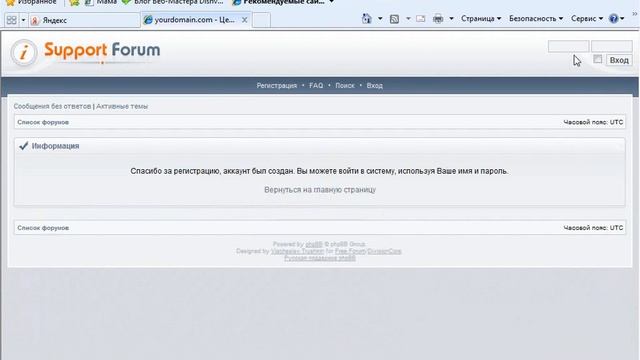Click the Информация heading text

coord(56,146)
